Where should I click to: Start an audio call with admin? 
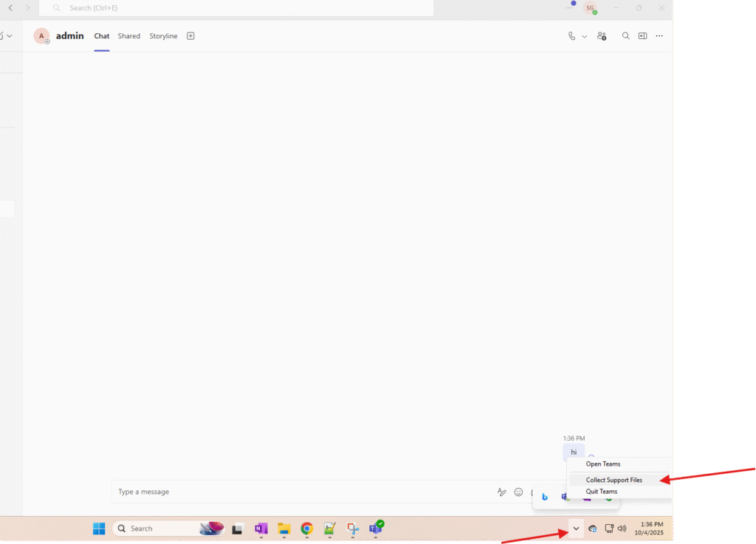[x=571, y=36]
